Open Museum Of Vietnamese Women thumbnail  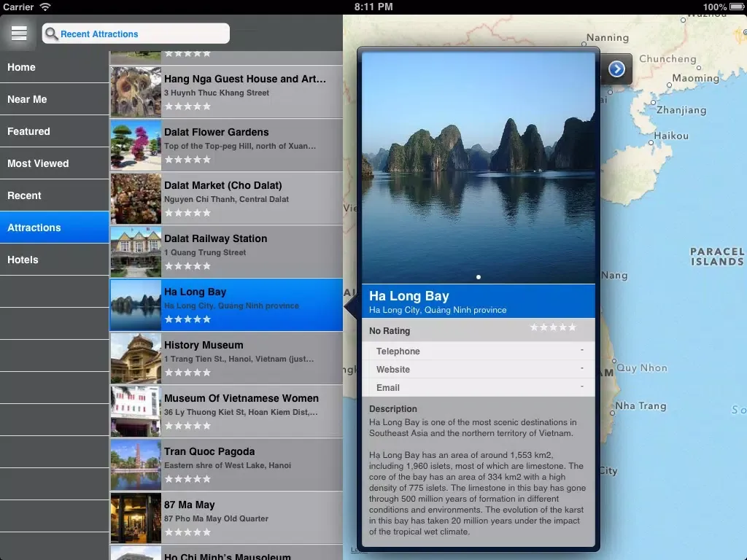[x=136, y=411]
